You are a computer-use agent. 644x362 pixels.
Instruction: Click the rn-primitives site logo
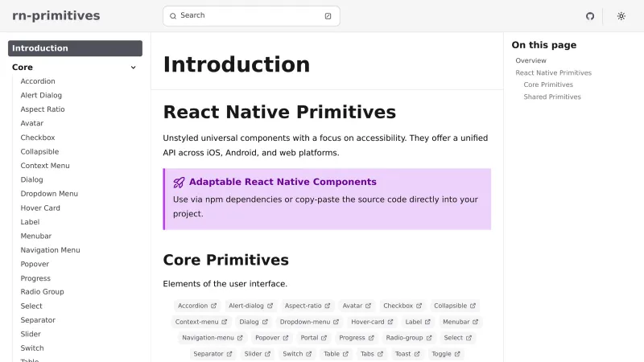pos(56,16)
